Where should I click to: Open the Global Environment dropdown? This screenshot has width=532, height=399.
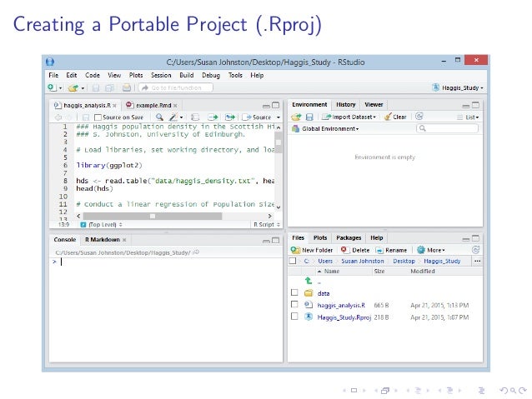(325, 129)
